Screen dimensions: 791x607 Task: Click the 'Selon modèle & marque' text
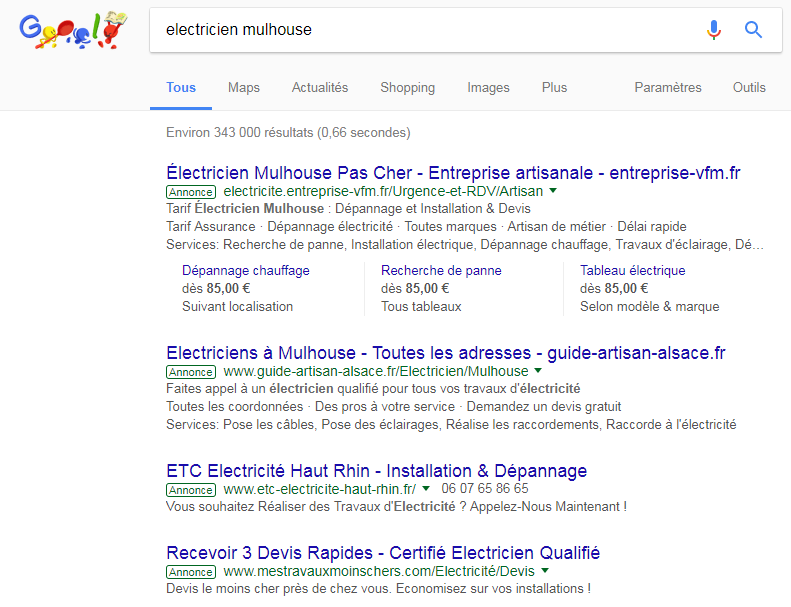click(x=650, y=306)
